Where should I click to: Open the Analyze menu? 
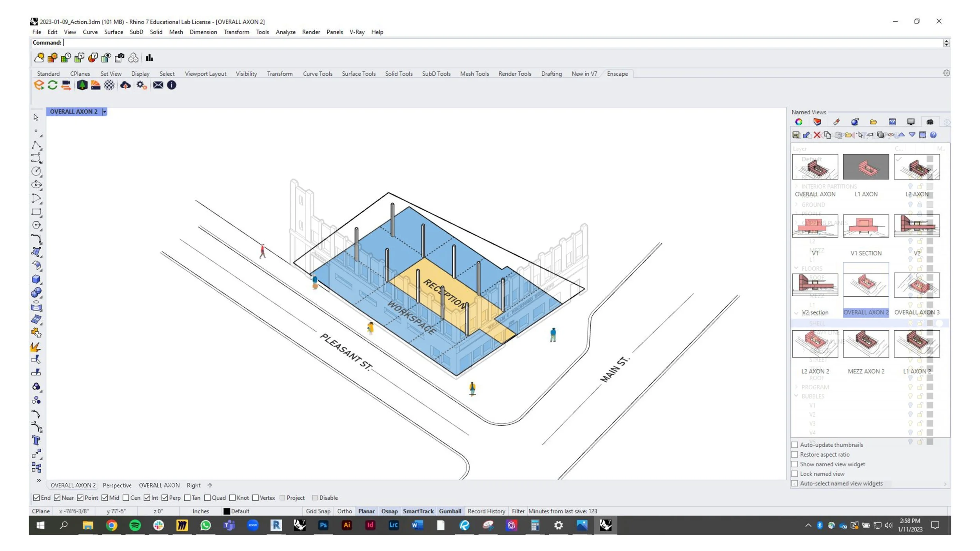(x=285, y=32)
